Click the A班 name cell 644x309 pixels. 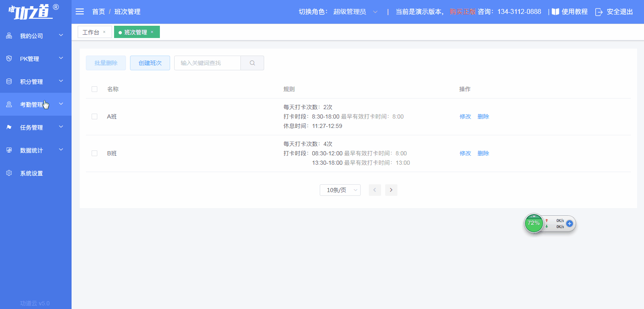point(112,116)
